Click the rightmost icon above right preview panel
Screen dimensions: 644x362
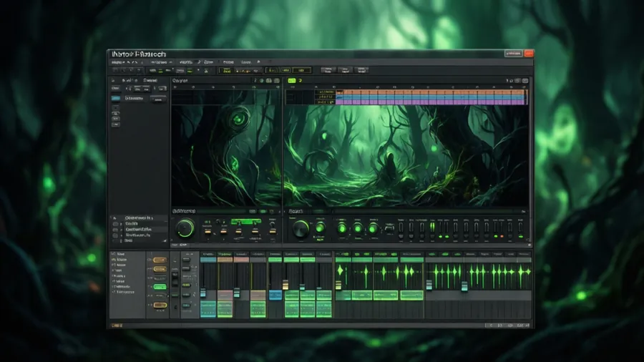(525, 81)
